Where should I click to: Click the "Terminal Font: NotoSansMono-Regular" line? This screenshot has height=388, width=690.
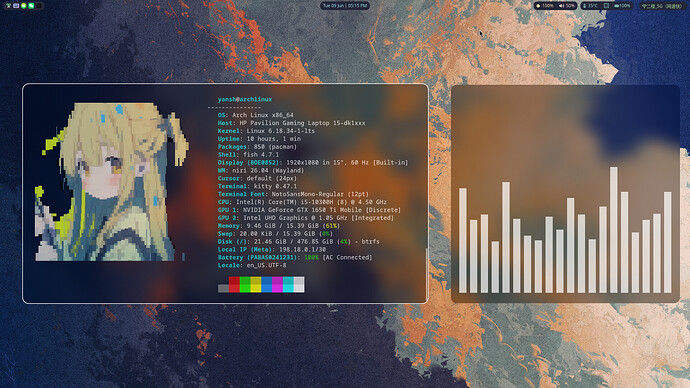293,194
